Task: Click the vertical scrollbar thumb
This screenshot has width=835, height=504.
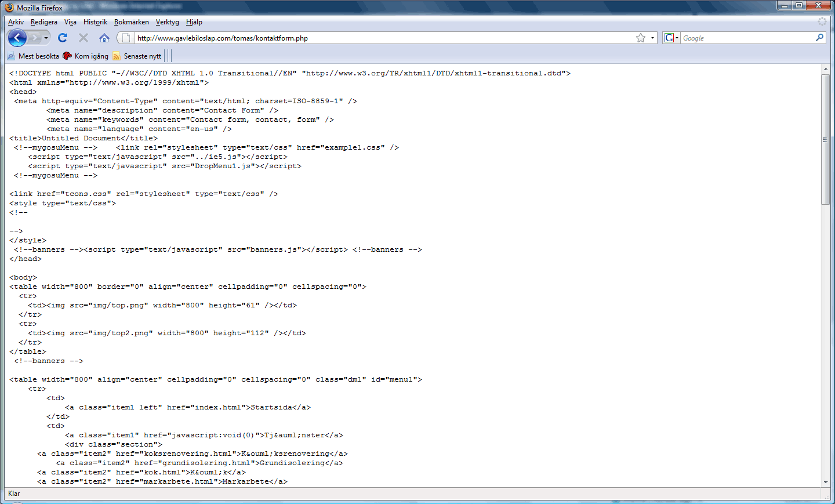Action: click(x=826, y=139)
